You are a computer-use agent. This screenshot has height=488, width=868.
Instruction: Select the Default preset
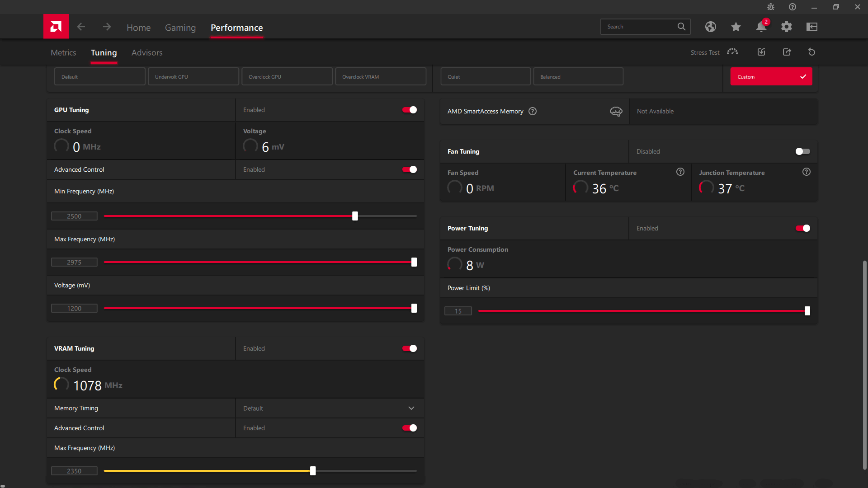(x=100, y=76)
